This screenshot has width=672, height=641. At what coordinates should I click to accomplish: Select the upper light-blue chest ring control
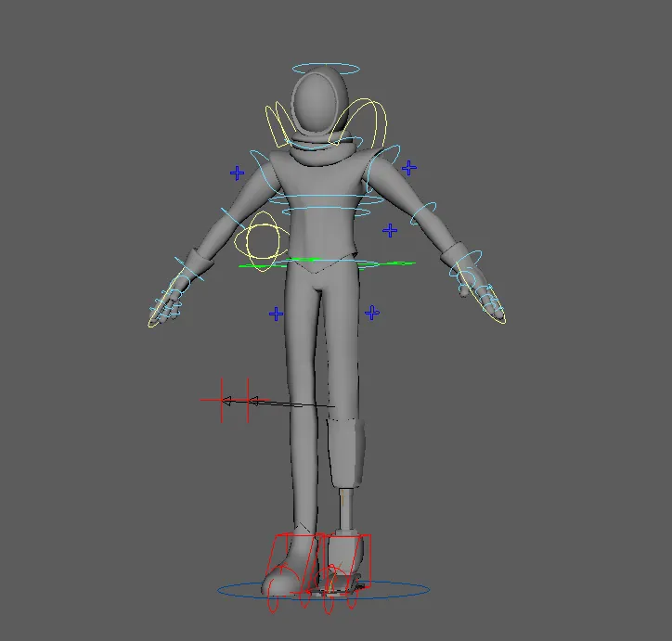(x=327, y=200)
